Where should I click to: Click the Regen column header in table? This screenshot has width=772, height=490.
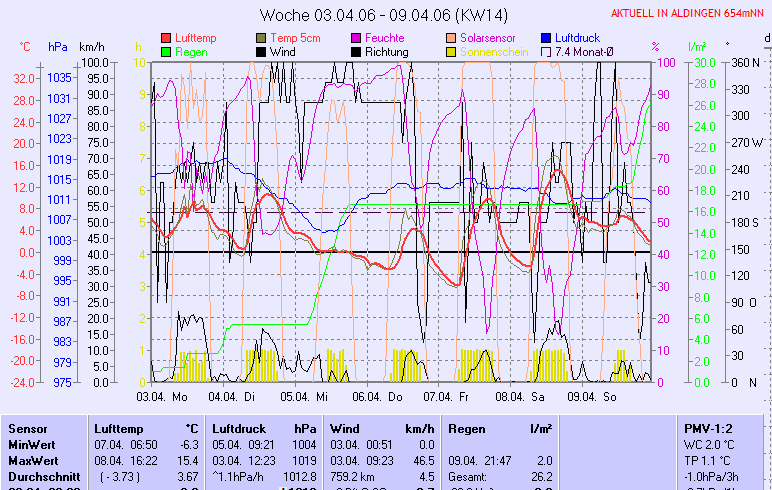[468, 428]
